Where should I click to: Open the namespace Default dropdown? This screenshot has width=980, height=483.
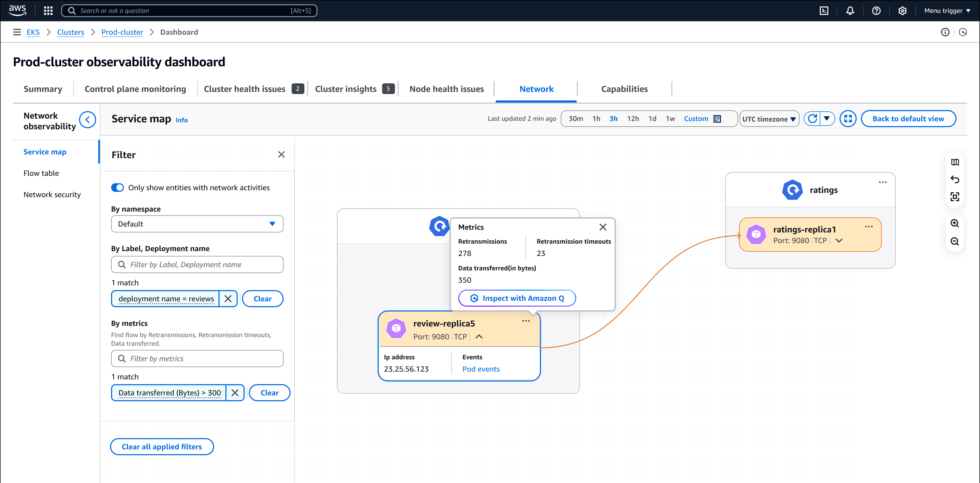pyautogui.click(x=197, y=224)
